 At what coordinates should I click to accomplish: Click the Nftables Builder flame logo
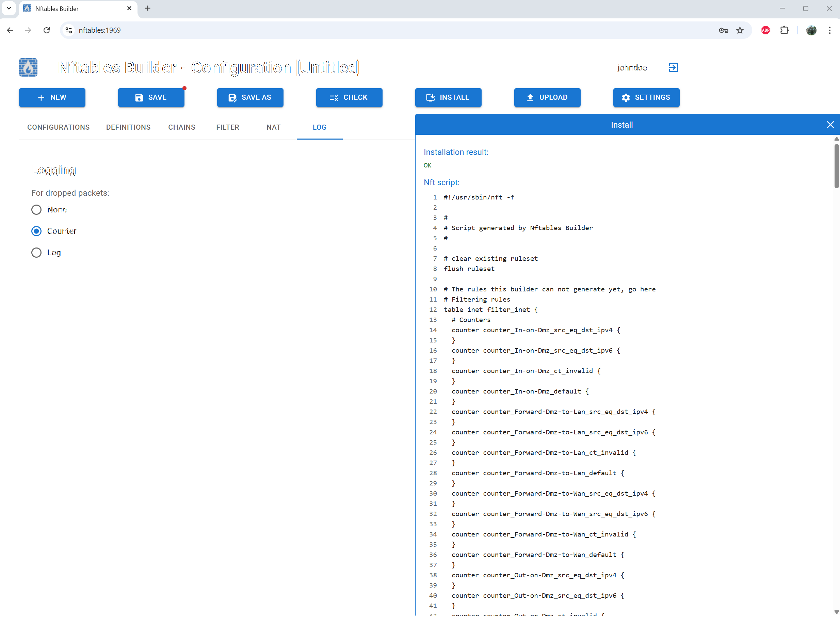coord(28,67)
